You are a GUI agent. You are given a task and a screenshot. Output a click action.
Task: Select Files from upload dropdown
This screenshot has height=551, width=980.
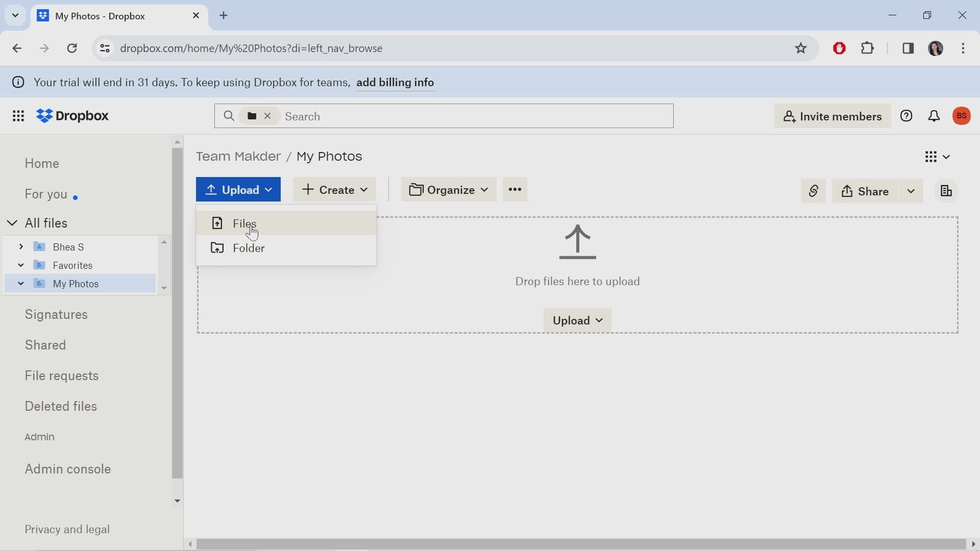(x=244, y=222)
